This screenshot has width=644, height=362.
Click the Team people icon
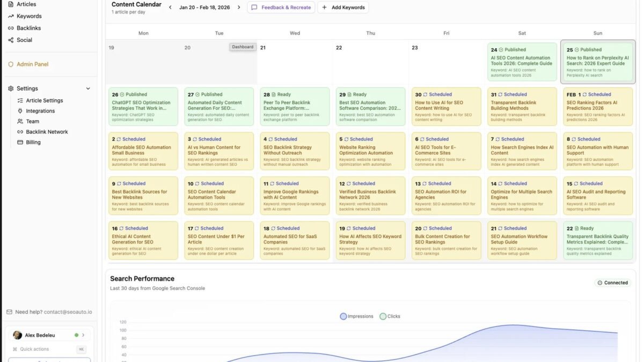[x=20, y=121]
